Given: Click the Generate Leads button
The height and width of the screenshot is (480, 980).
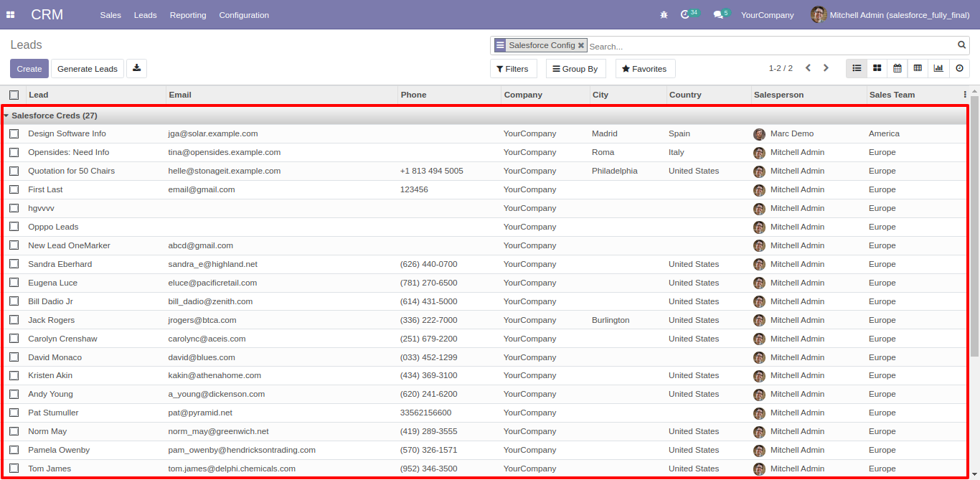Looking at the screenshot, I should click(x=88, y=69).
